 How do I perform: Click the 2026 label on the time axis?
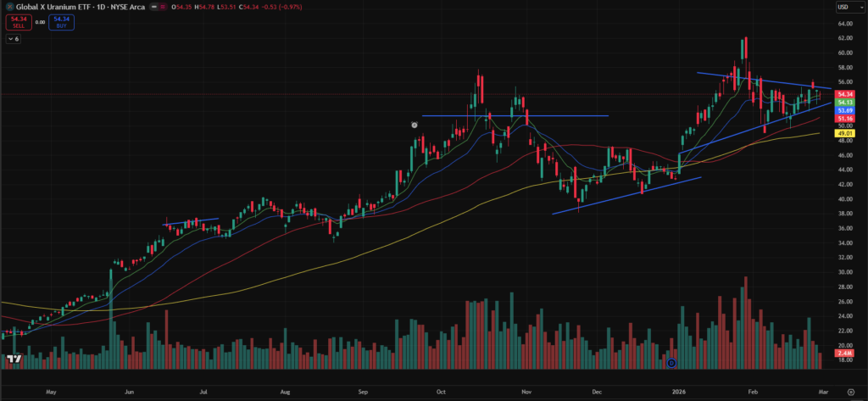coord(679,393)
